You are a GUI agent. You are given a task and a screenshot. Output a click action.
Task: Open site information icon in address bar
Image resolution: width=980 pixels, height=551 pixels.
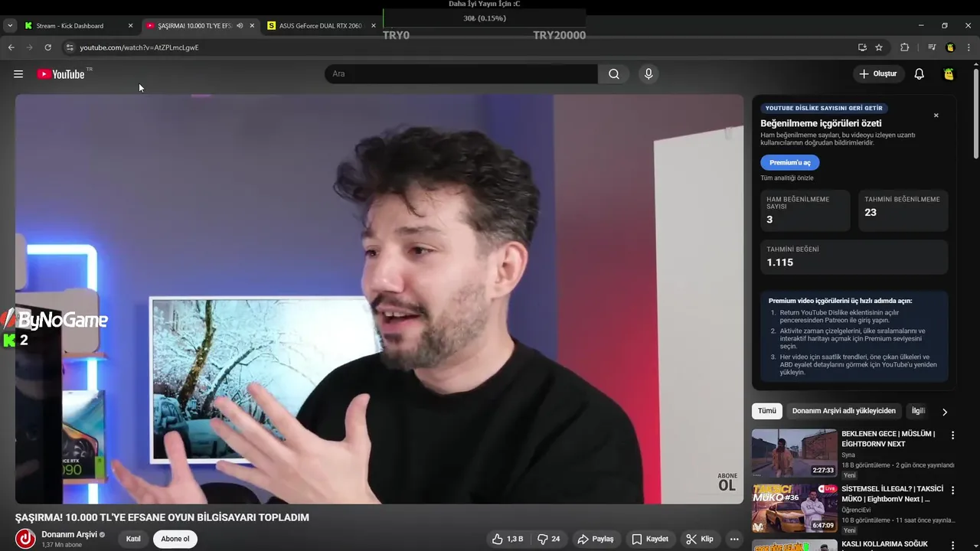pos(70,47)
